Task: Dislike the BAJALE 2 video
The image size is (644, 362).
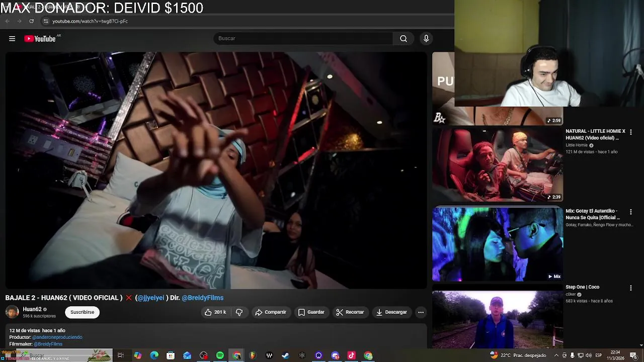Action: [239, 312]
